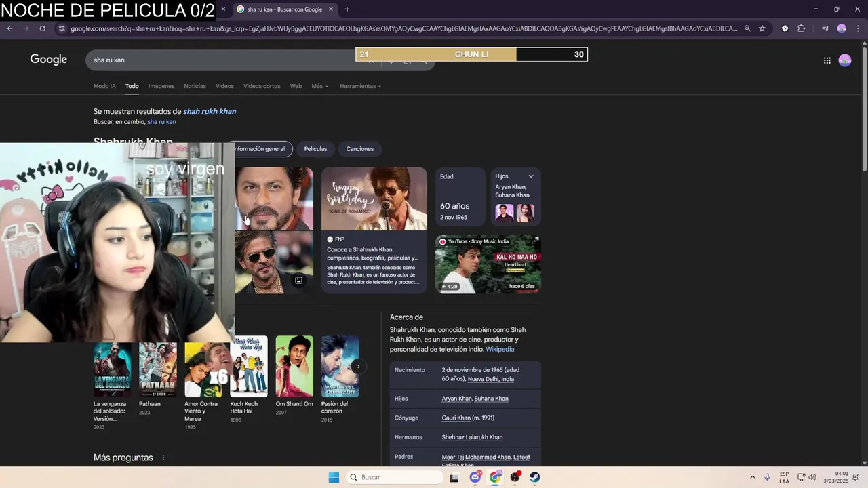Show next movies with carousel arrow
This screenshot has height=488, width=868.
(358, 367)
